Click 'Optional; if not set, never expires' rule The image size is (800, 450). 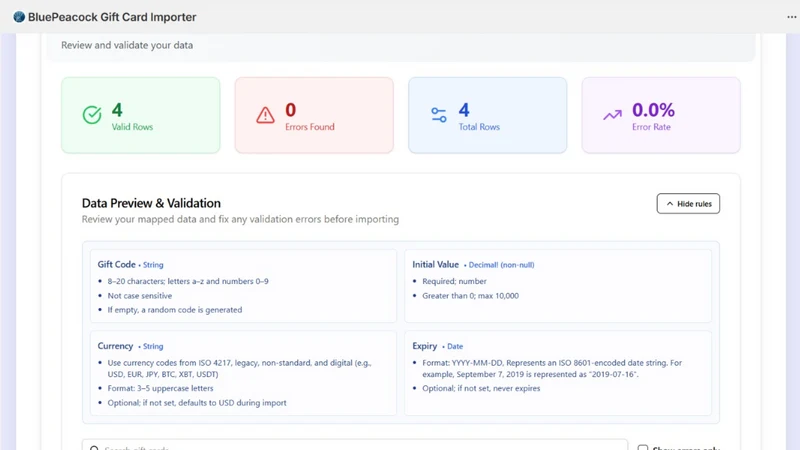pos(481,388)
